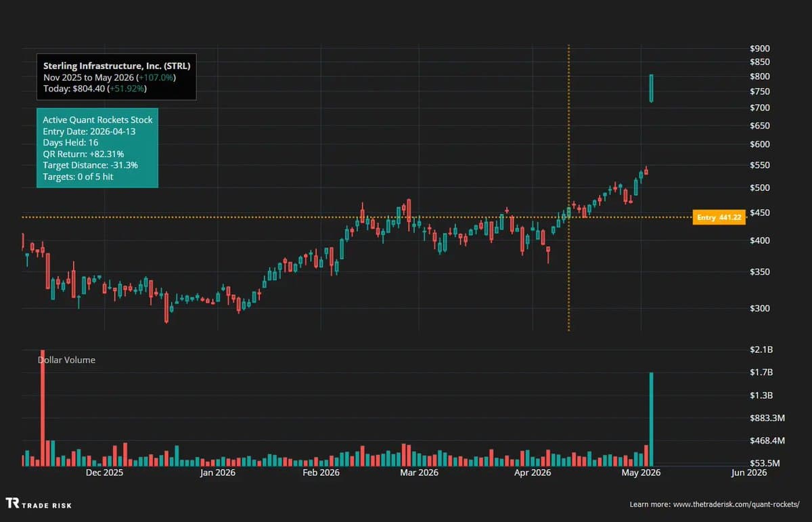Viewport: 812px width, 522px height.
Task: Click the Jun 2026 date axis label
Action: [748, 473]
